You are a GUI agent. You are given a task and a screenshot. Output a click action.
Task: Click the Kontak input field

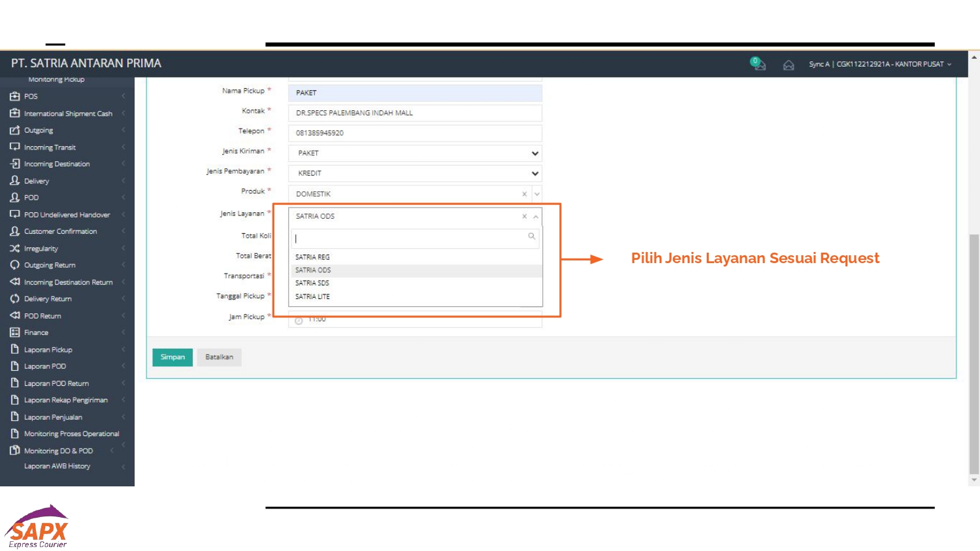pyautogui.click(x=415, y=113)
